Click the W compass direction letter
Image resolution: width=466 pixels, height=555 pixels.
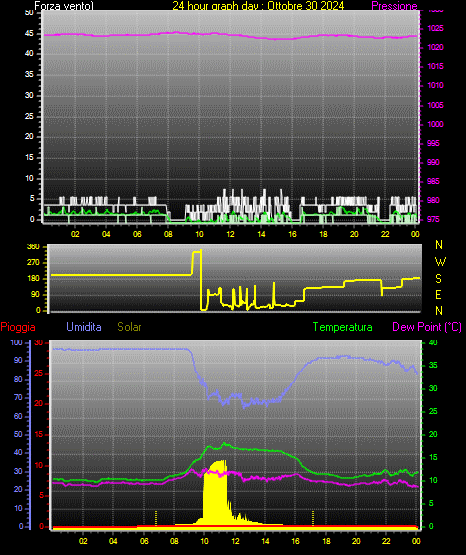pyautogui.click(x=440, y=262)
